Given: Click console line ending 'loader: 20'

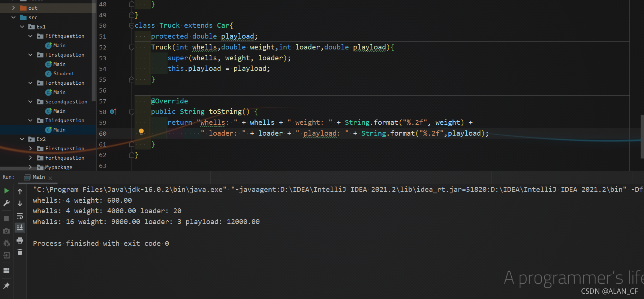Looking at the screenshot, I should pos(107,211).
